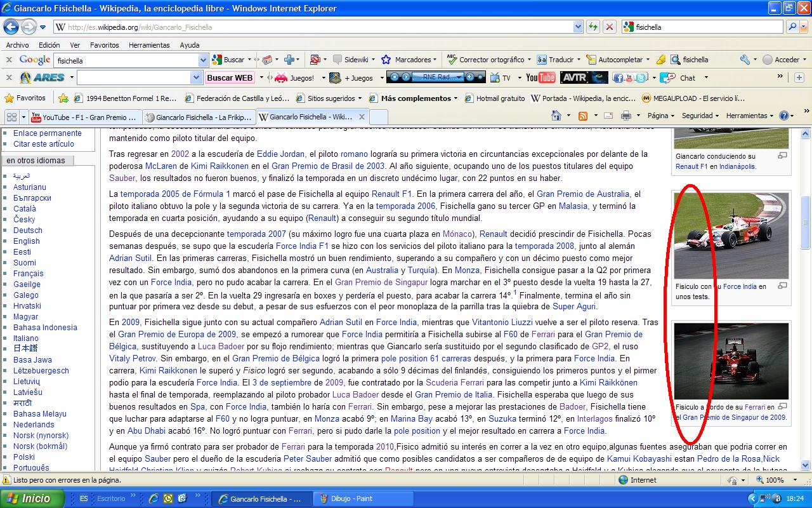Open the RSS feeds icon
The image size is (812, 508).
click(x=582, y=116)
